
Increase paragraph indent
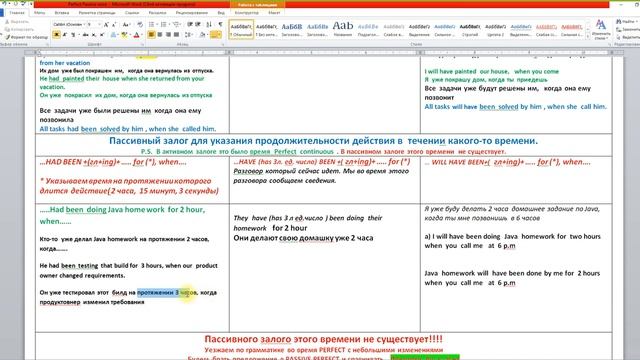(198, 25)
